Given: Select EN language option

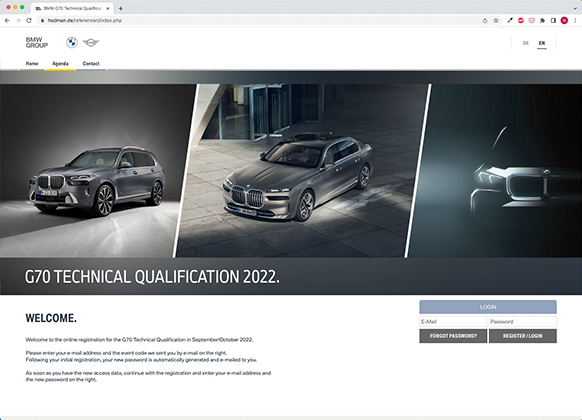Looking at the screenshot, I should click(542, 43).
